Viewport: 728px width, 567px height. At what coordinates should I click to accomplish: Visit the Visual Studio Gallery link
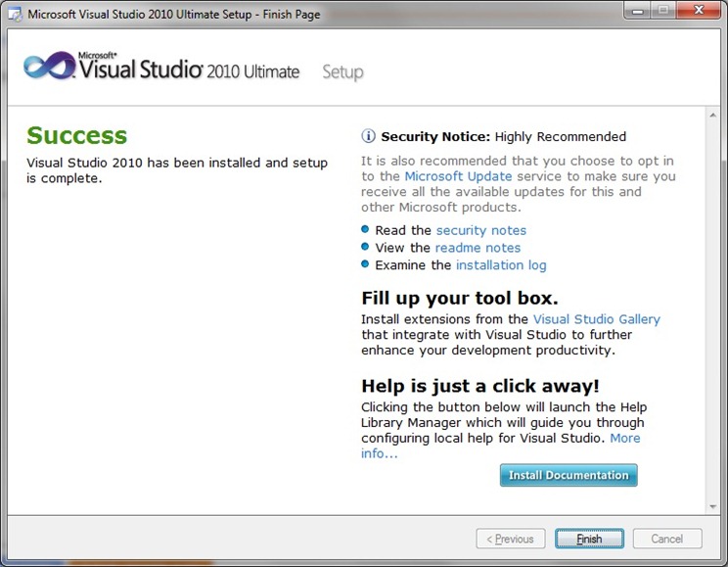596,319
